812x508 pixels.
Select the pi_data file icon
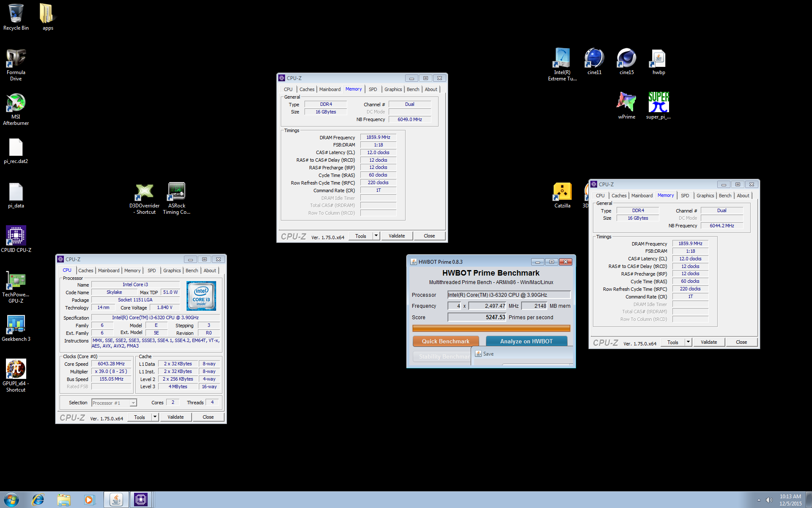[16, 196]
